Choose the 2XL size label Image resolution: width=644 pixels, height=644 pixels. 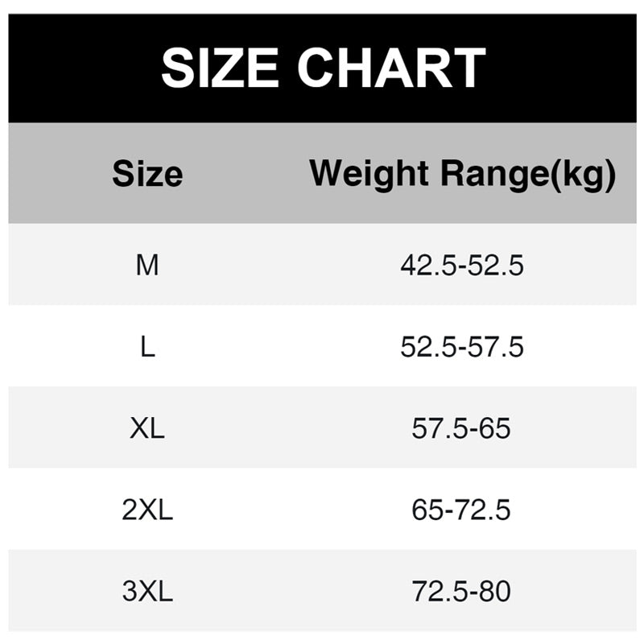[x=147, y=510]
